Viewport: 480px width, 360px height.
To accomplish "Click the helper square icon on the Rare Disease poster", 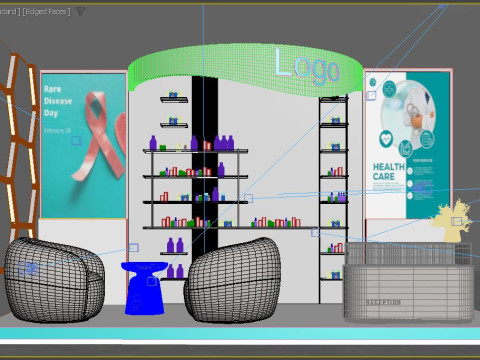I will 77,141.
